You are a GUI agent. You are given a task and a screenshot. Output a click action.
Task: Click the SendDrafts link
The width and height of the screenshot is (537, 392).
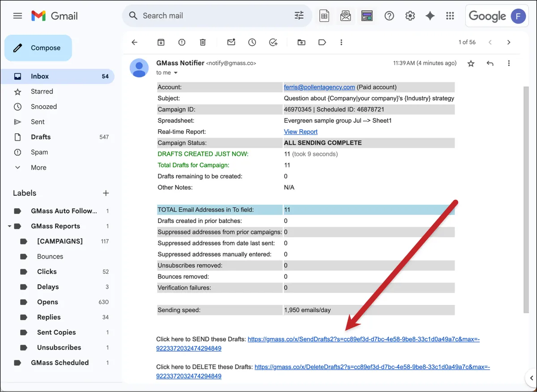[318, 344]
